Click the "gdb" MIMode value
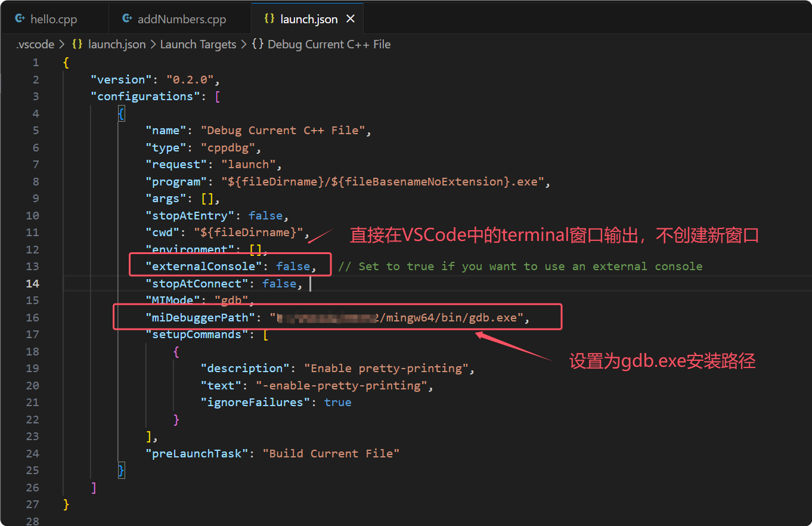The width and height of the screenshot is (812, 526). coord(231,300)
